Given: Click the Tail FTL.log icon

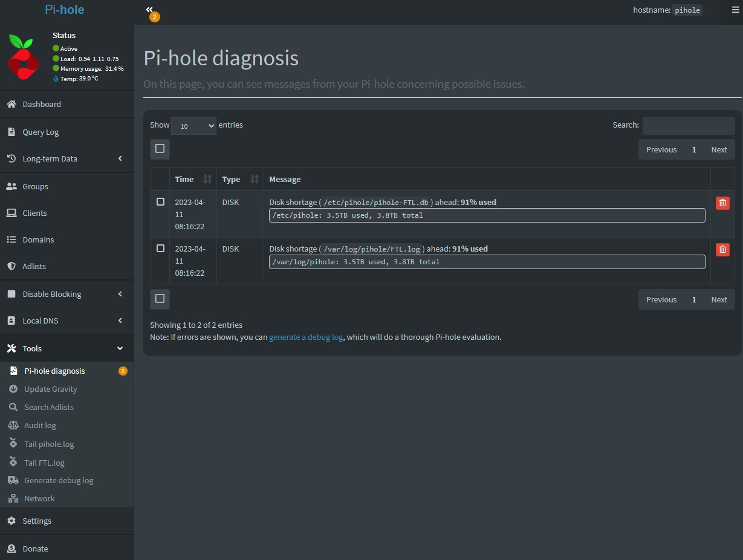Looking at the screenshot, I should pos(13,462).
